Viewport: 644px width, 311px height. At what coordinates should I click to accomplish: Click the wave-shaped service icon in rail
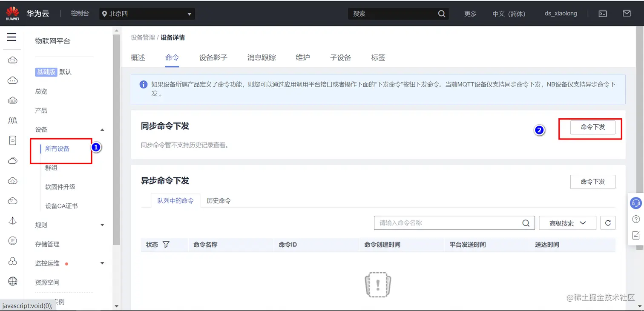click(13, 120)
